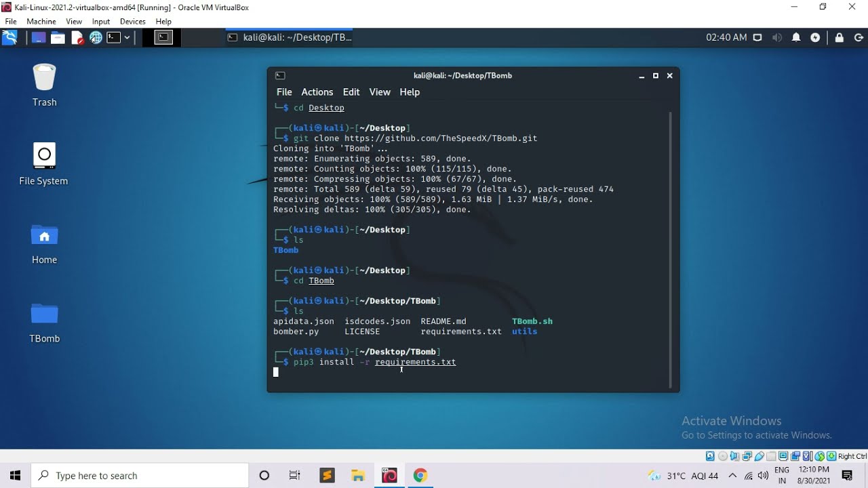Click apidata.json in the ls output
Image resolution: width=868 pixels, height=488 pixels.
[x=304, y=321]
